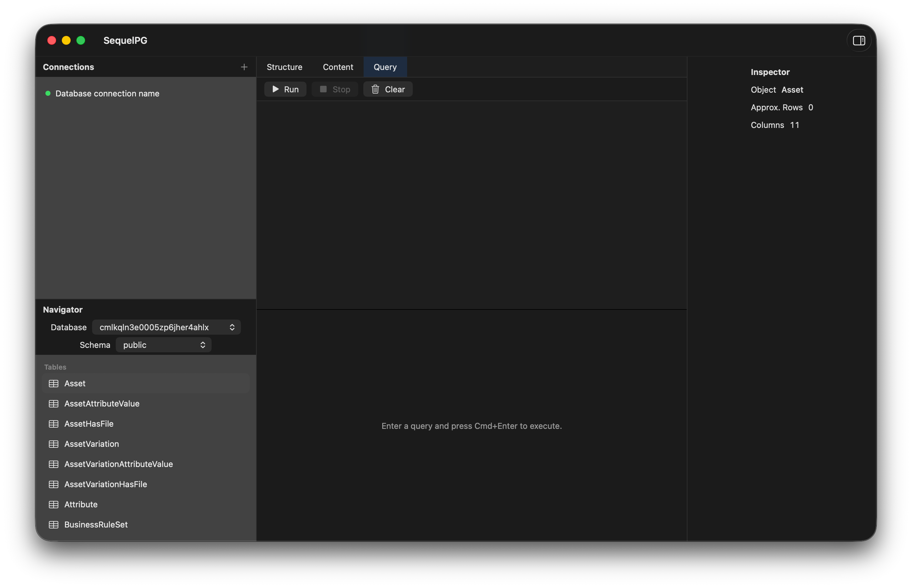Image resolution: width=912 pixels, height=588 pixels.
Task: Click the Clear button
Action: [388, 89]
